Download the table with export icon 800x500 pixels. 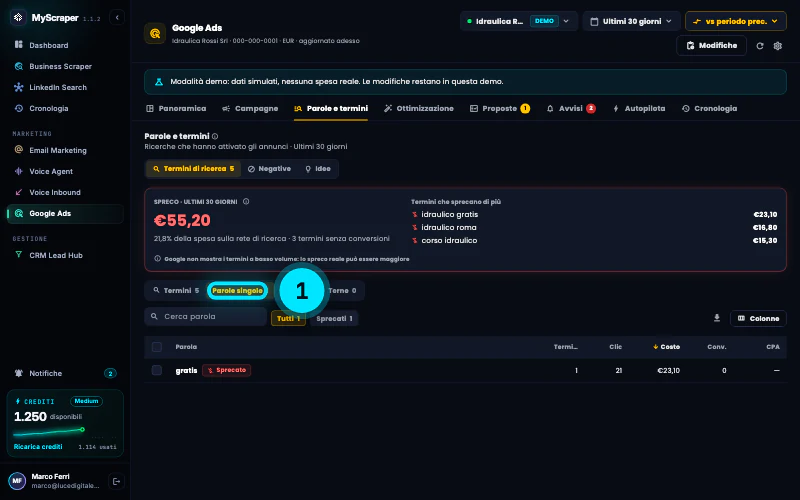717,318
